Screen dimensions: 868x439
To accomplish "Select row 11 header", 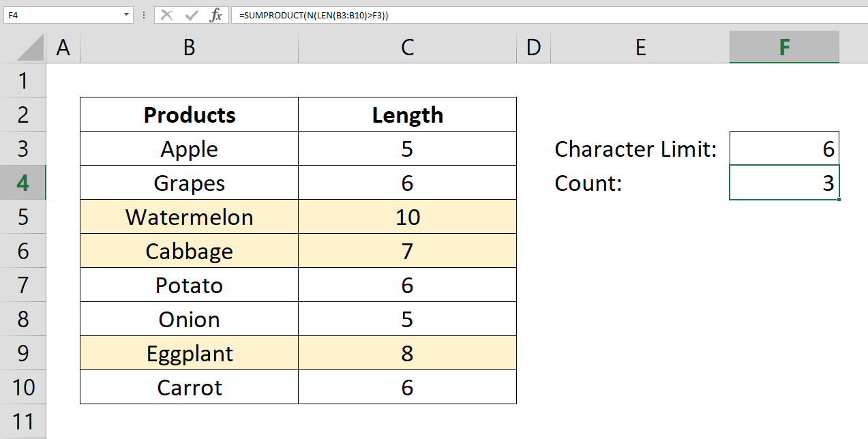I will click(23, 421).
